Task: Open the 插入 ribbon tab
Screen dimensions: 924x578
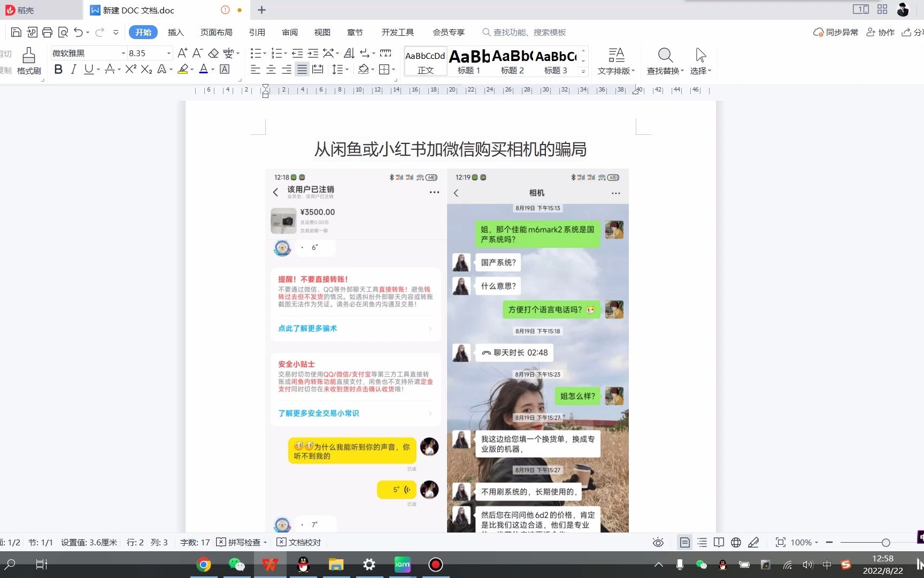Action: pyautogui.click(x=175, y=32)
